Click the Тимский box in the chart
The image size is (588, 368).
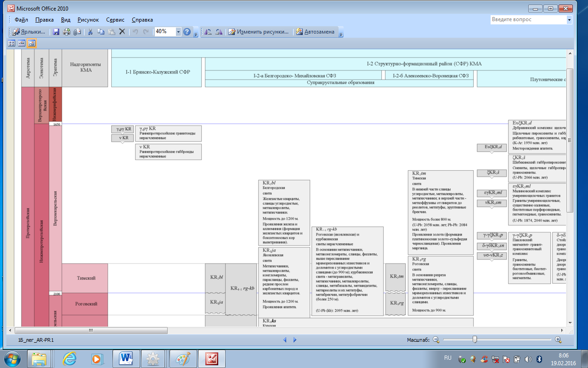pyautogui.click(x=85, y=278)
